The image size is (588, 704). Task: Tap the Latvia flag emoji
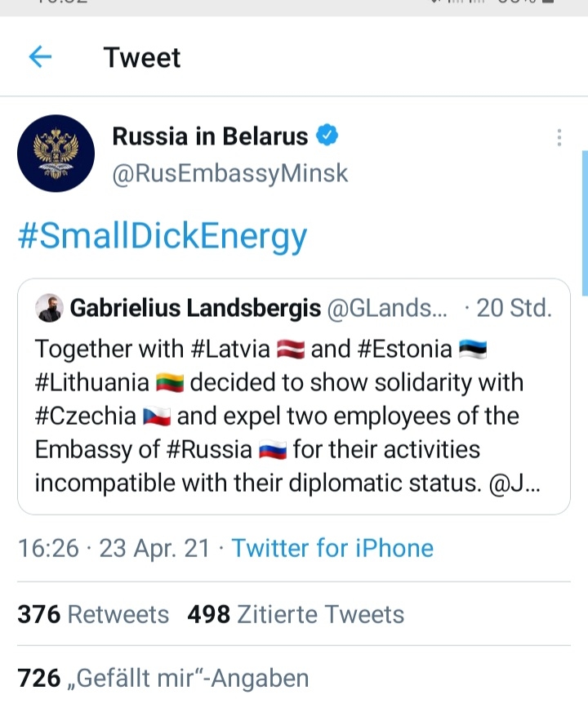291,350
